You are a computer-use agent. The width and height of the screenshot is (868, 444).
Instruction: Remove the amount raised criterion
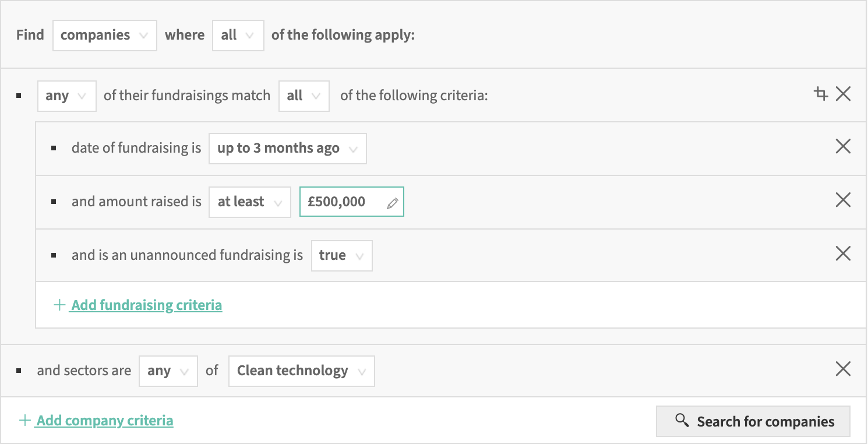coord(843,200)
